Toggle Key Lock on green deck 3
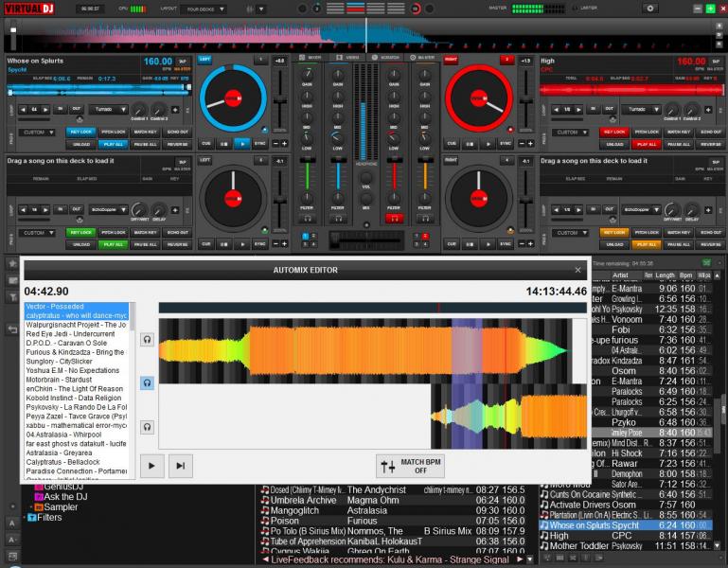Viewport: 728px width, 568px height. click(81, 232)
